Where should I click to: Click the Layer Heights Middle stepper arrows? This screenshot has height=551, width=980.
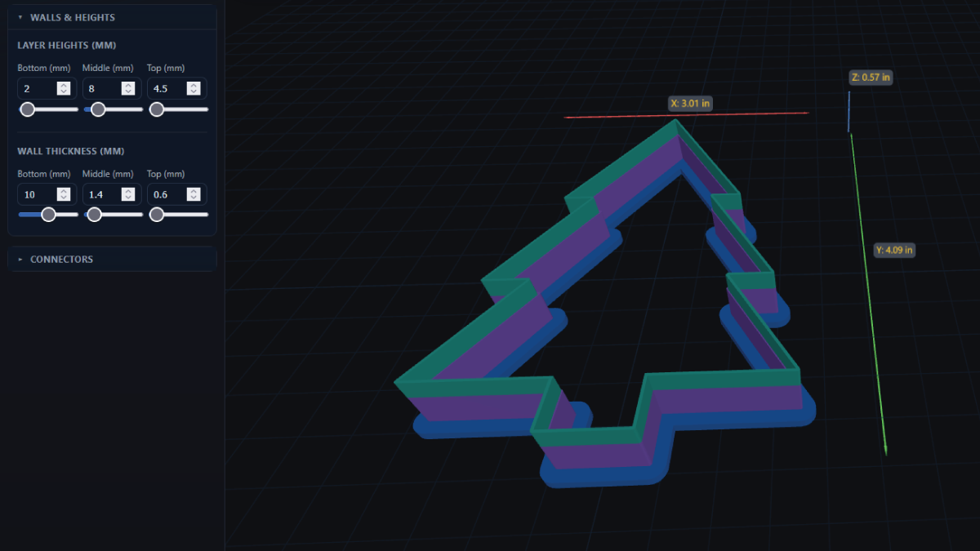pyautogui.click(x=128, y=88)
